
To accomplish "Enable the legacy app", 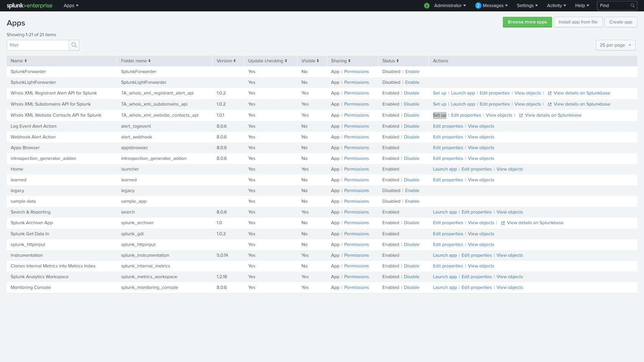I will (412, 191).
